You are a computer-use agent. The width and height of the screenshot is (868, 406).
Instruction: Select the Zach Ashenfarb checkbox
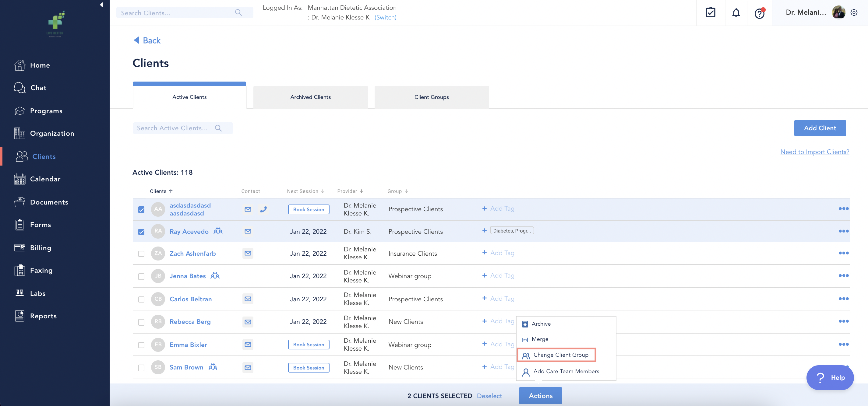click(141, 254)
